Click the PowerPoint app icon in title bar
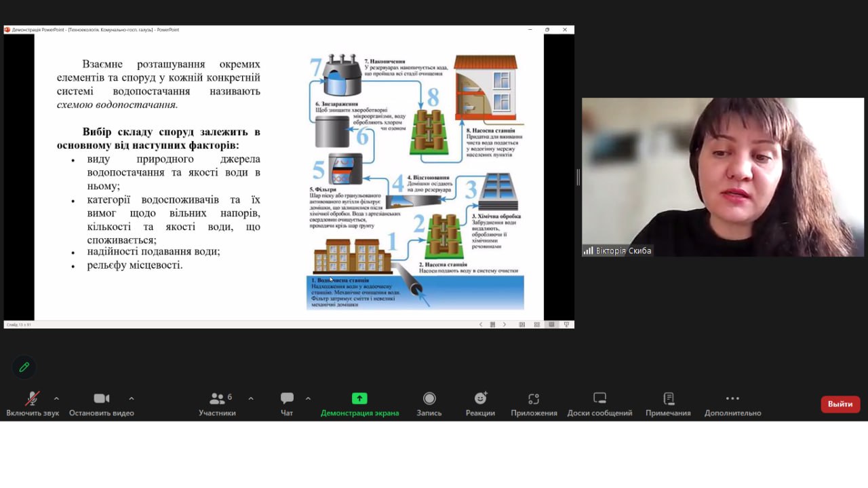 [7, 30]
